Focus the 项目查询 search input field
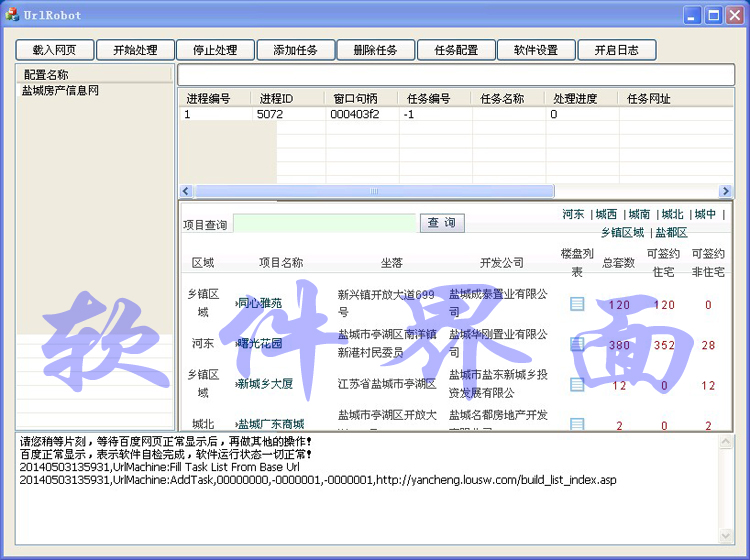Screen dimensions: 750x560 [x=325, y=223]
